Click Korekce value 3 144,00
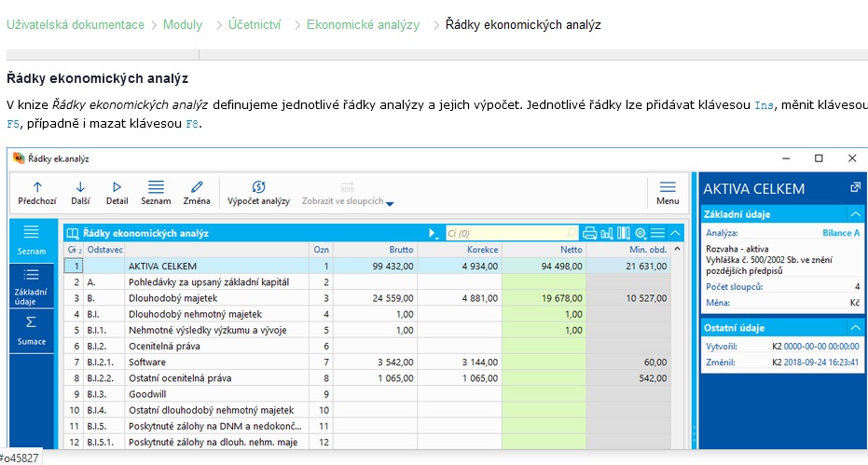 click(480, 362)
